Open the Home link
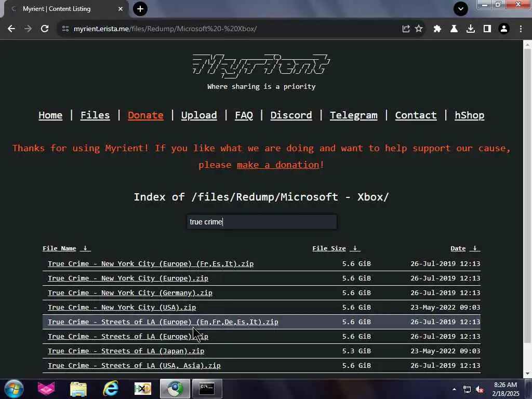This screenshot has width=532, height=399. point(50,115)
